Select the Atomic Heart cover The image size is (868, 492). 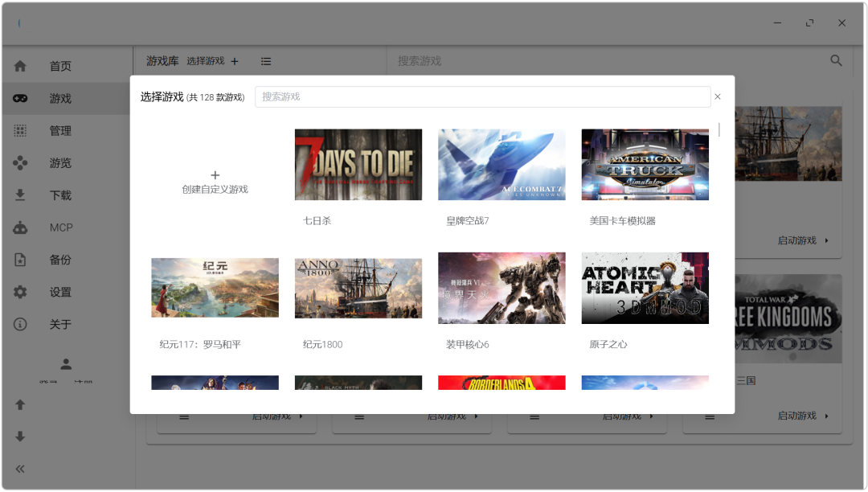645,289
